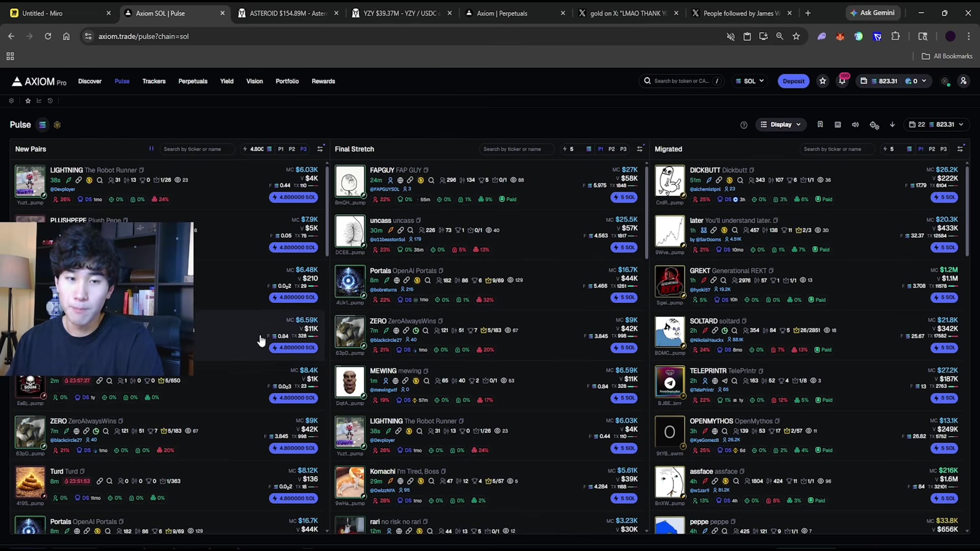The width and height of the screenshot is (980, 551).
Task: Click the AXIOM Pro logo
Action: (39, 82)
